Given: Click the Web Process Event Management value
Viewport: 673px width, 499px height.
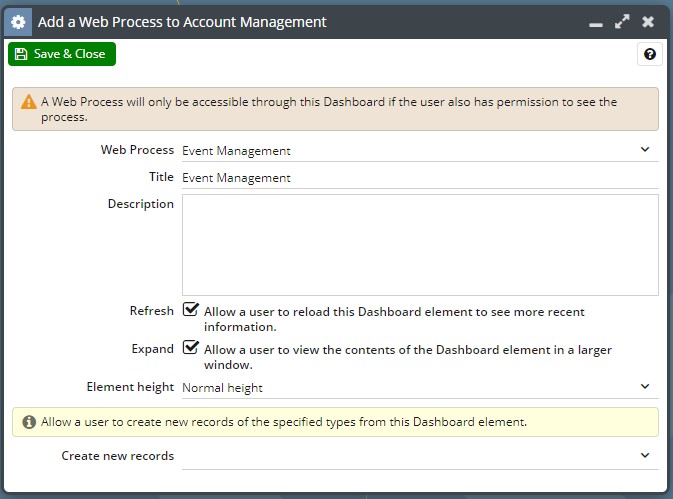Looking at the screenshot, I should click(236, 151).
